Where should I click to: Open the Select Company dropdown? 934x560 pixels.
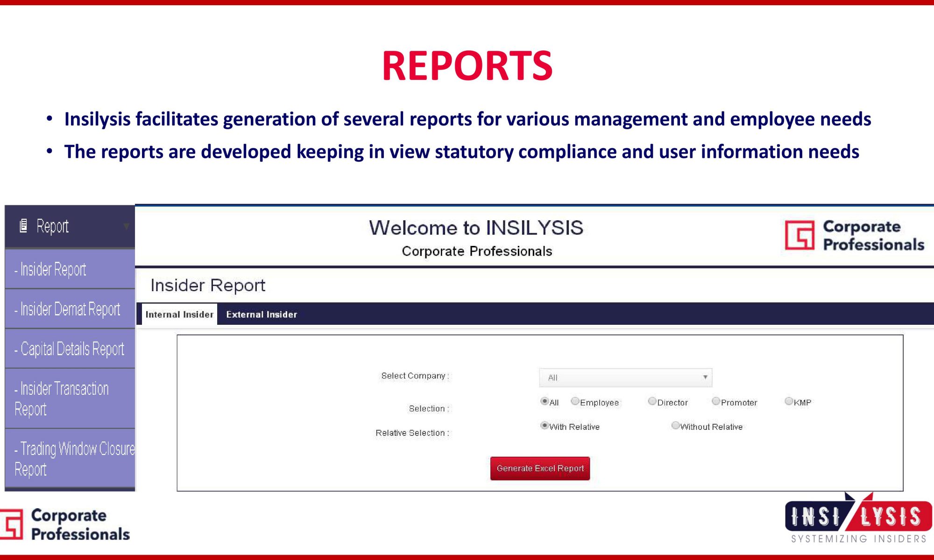pos(625,378)
